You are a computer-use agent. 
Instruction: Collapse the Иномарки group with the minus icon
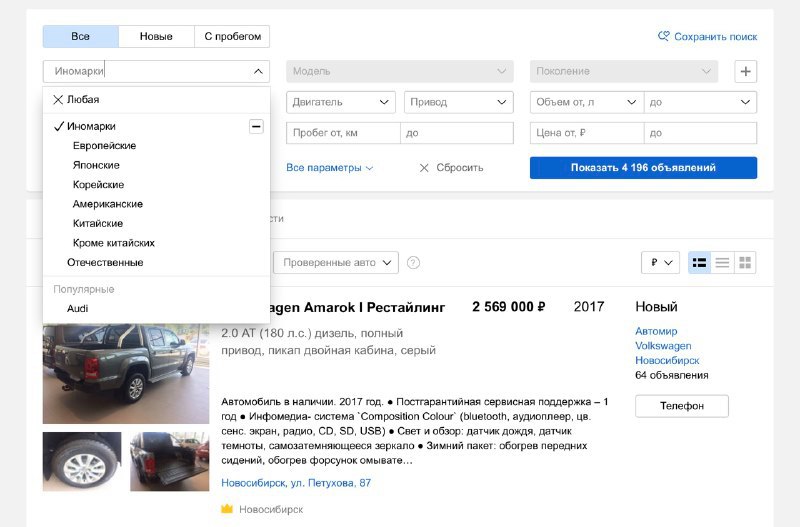256,126
